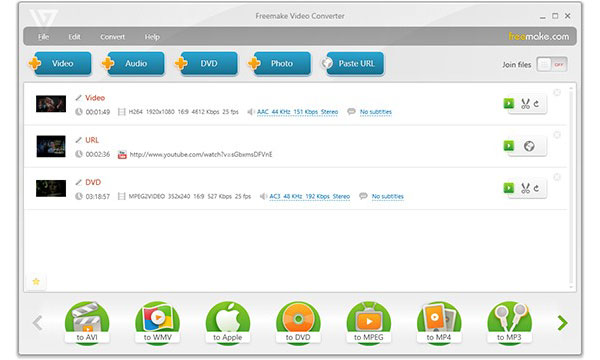This screenshot has width=600, height=360.
Task: Click MPEG2VIDEO 352x240 video info text
Action: [x=189, y=196]
